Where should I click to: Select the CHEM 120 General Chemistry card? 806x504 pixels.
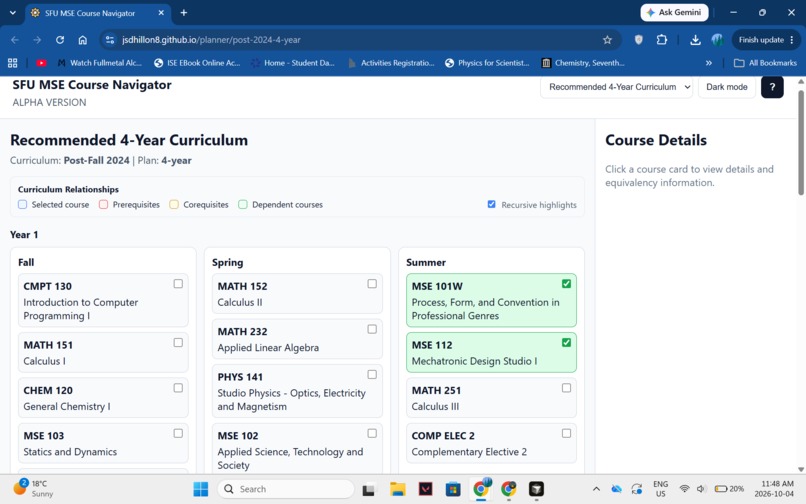click(x=103, y=398)
